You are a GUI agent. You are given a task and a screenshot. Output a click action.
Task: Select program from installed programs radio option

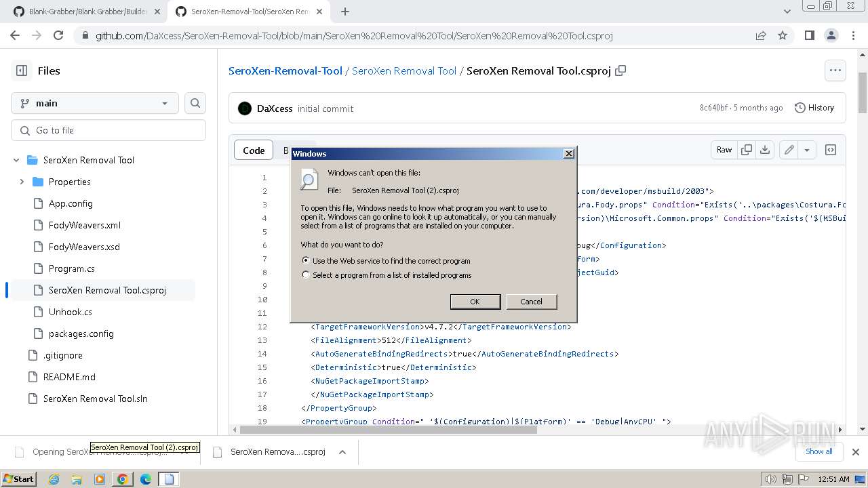click(x=306, y=275)
